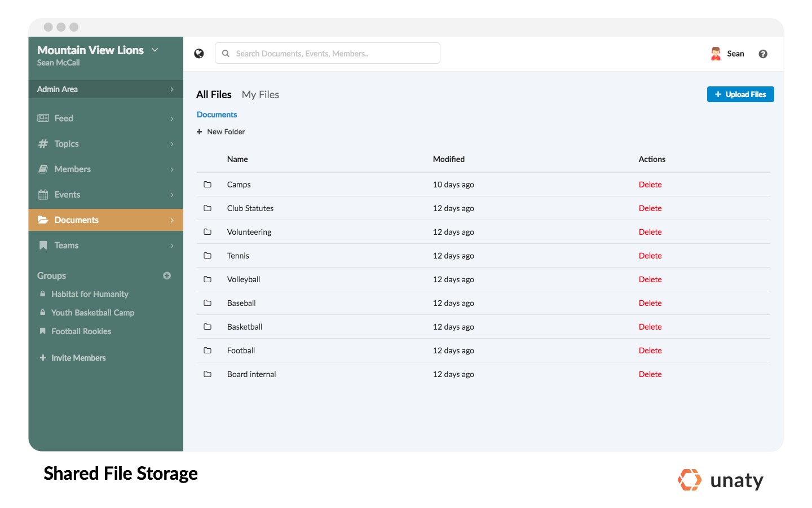This screenshot has height=508, width=812.
Task: Click Sean's avatar picture
Action: [x=716, y=54]
